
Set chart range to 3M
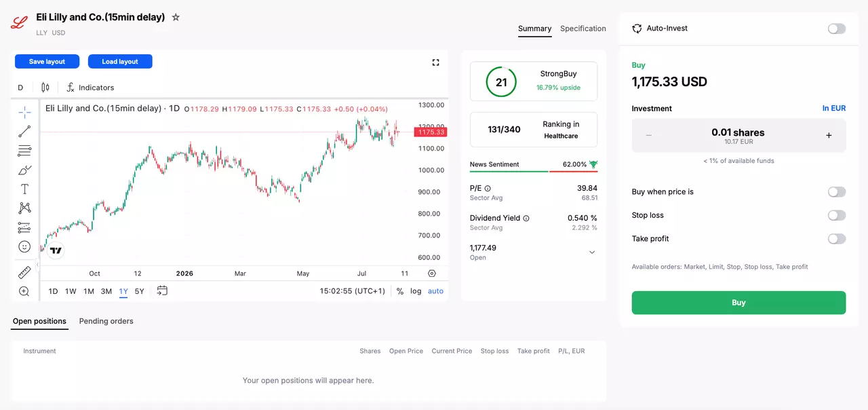[x=106, y=291]
